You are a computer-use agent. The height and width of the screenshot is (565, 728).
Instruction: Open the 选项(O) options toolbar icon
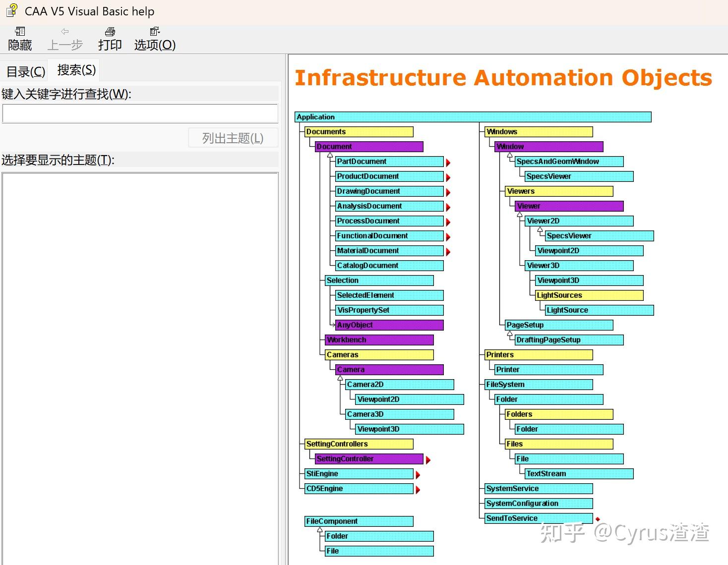click(x=155, y=32)
